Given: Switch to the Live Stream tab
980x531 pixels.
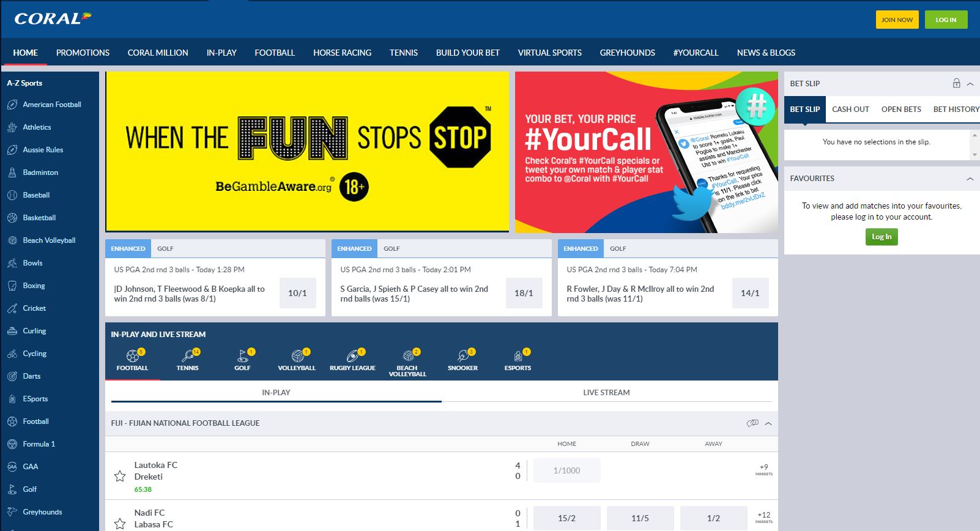Looking at the screenshot, I should point(606,392).
